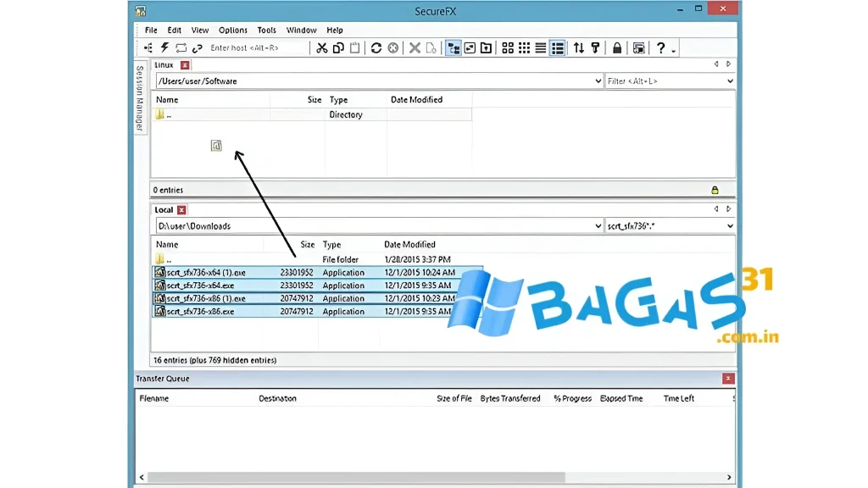Screen dimensions: 868x488
Task: Expand the Session Manager side tab
Action: point(140,98)
